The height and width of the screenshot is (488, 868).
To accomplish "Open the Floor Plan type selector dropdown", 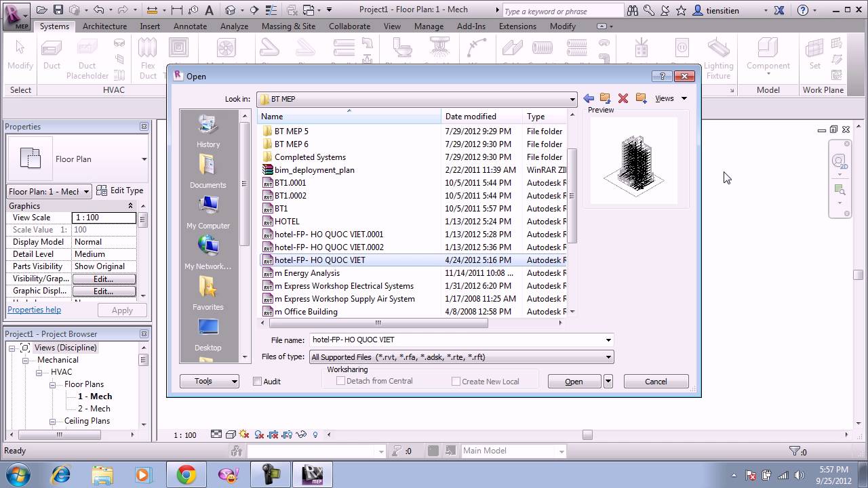I will coord(144,159).
